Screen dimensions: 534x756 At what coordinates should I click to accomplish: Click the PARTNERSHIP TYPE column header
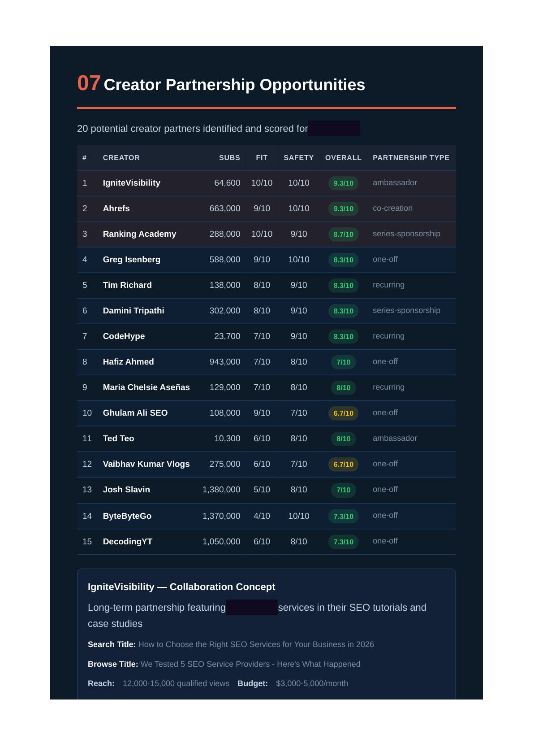click(x=411, y=158)
